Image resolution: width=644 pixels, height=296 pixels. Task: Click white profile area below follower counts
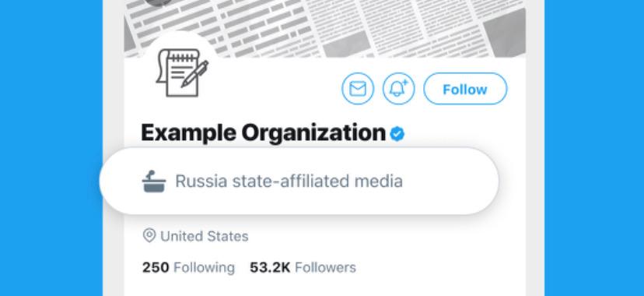[x=324, y=287]
